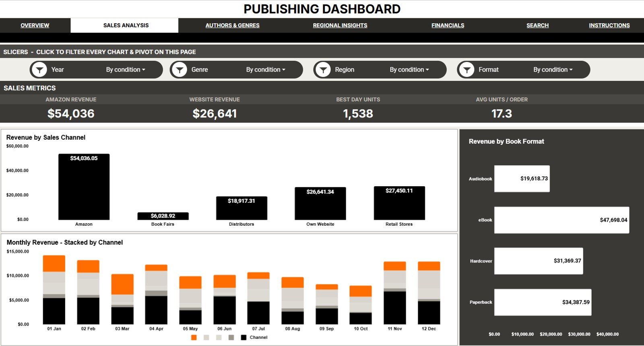Click the 'Monthly Revenue - Stacked by Channel' title

point(65,242)
